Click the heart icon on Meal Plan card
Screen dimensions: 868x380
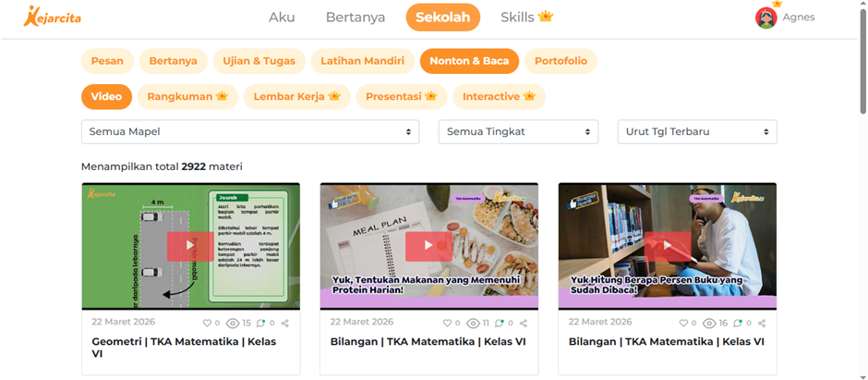446,323
